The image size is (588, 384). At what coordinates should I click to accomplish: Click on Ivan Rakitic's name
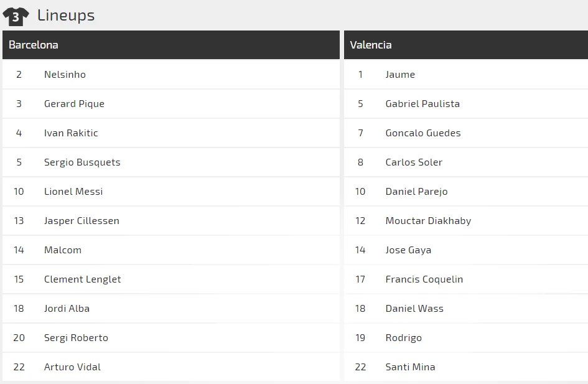pos(71,133)
